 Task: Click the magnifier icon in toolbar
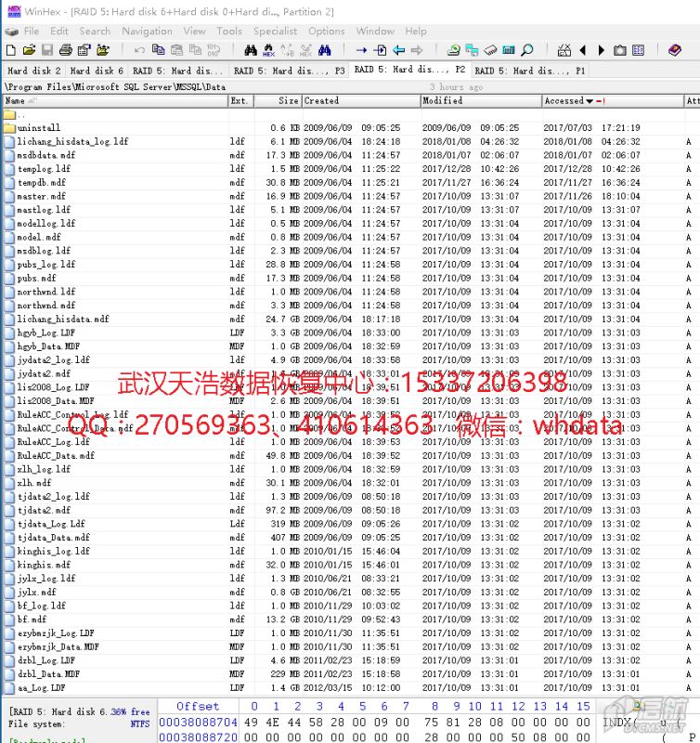point(527,50)
